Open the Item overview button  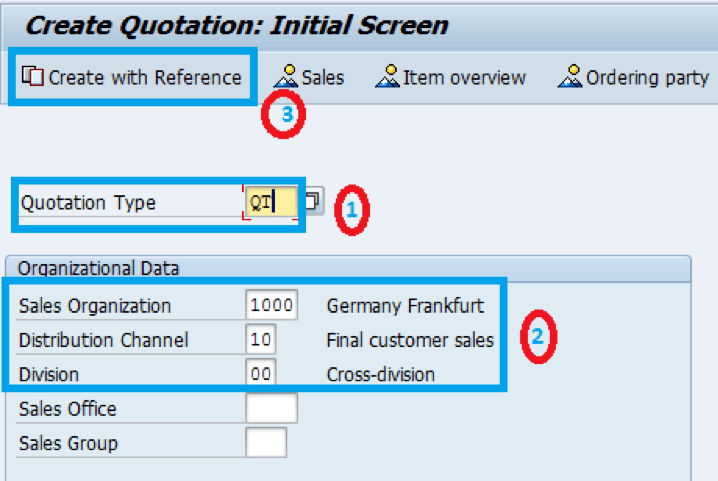tap(451, 77)
